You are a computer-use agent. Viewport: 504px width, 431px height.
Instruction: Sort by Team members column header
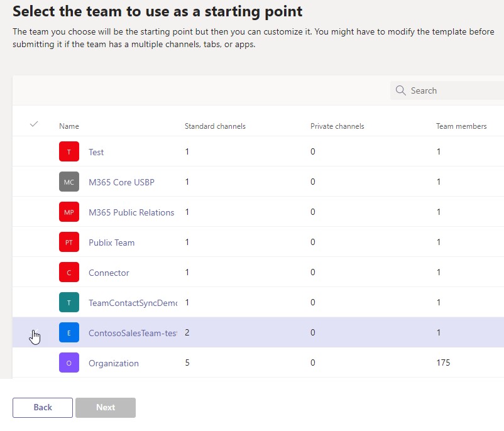click(x=461, y=126)
